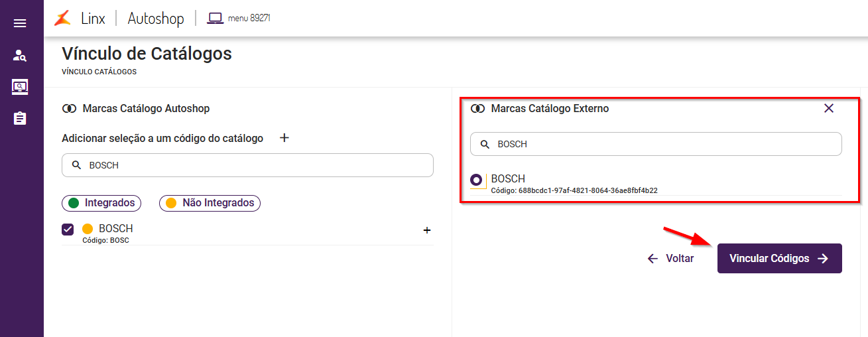Screen dimensions: 868x337
Task: Click the laptop menu 89271 icon
Action: 215,18
